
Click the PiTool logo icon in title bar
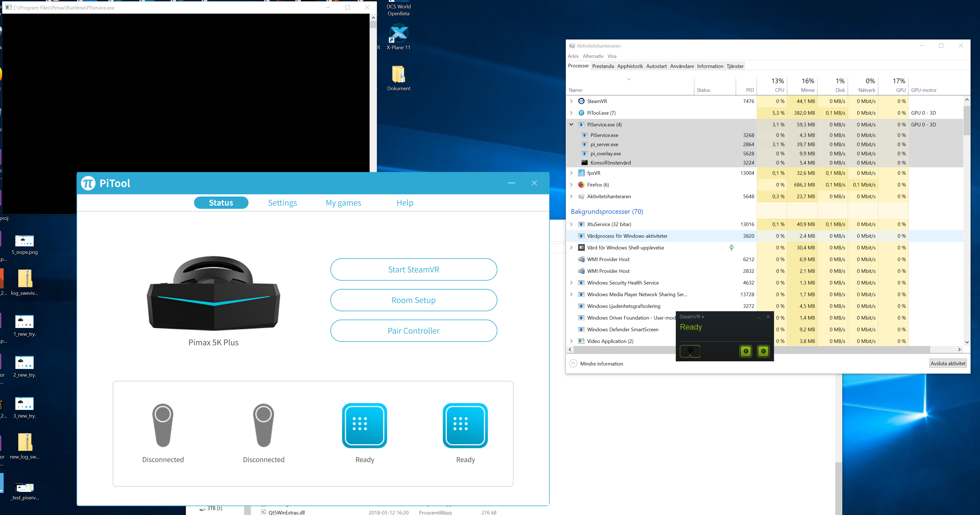(88, 183)
